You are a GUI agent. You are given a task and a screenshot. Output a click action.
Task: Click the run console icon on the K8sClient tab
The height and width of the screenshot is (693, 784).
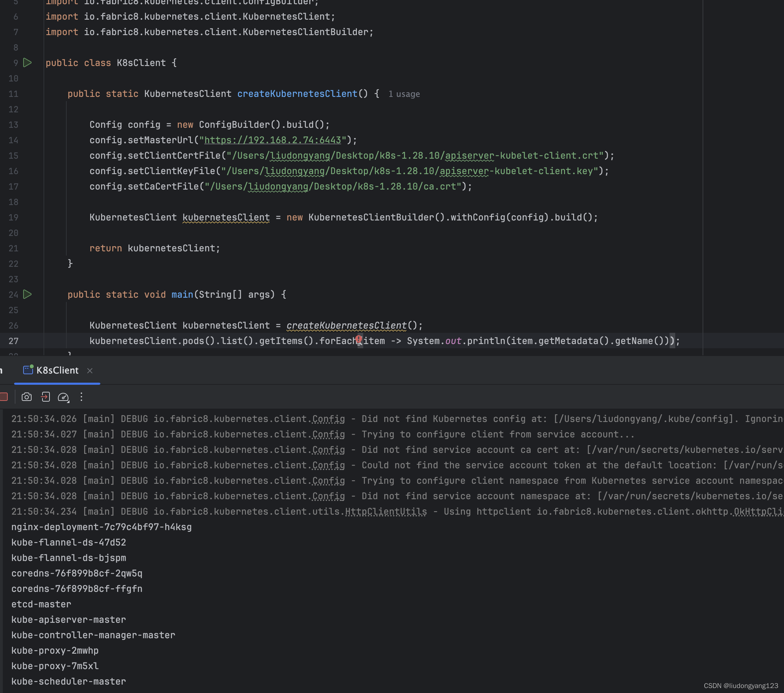[28, 370]
